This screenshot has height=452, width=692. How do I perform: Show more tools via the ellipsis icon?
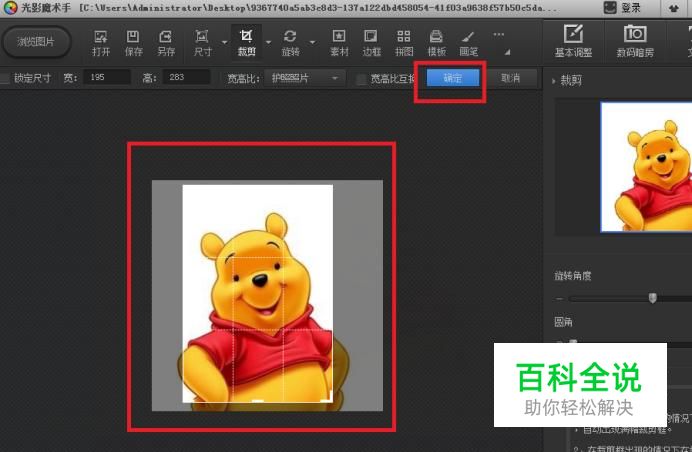[499, 34]
